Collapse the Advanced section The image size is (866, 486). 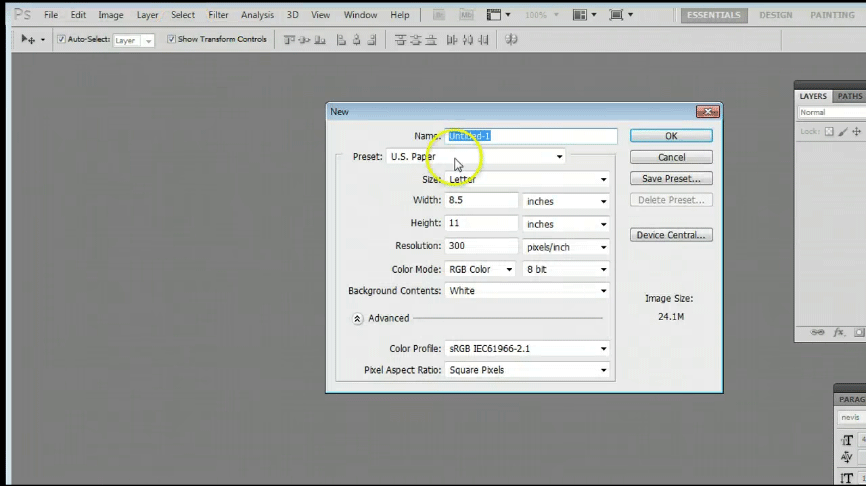pyautogui.click(x=357, y=318)
